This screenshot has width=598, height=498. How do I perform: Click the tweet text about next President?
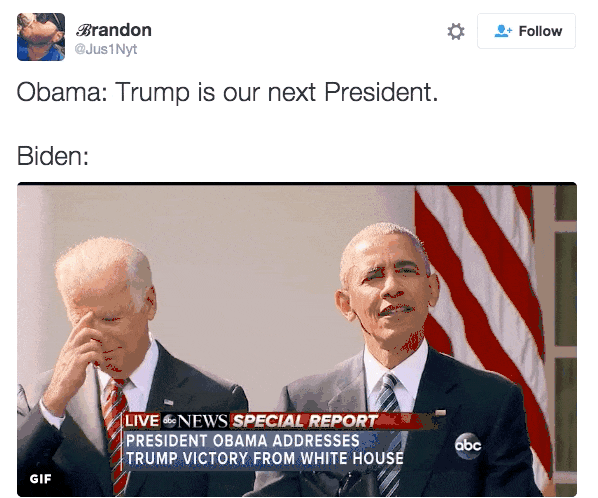click(227, 92)
